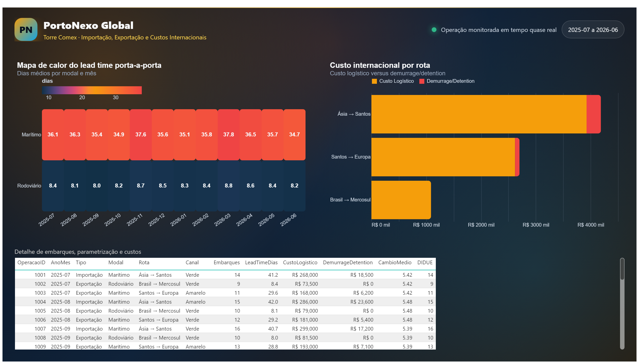Click the red demurrage segment of Santos → Europa
This screenshot has height=364, width=639.
(x=517, y=157)
